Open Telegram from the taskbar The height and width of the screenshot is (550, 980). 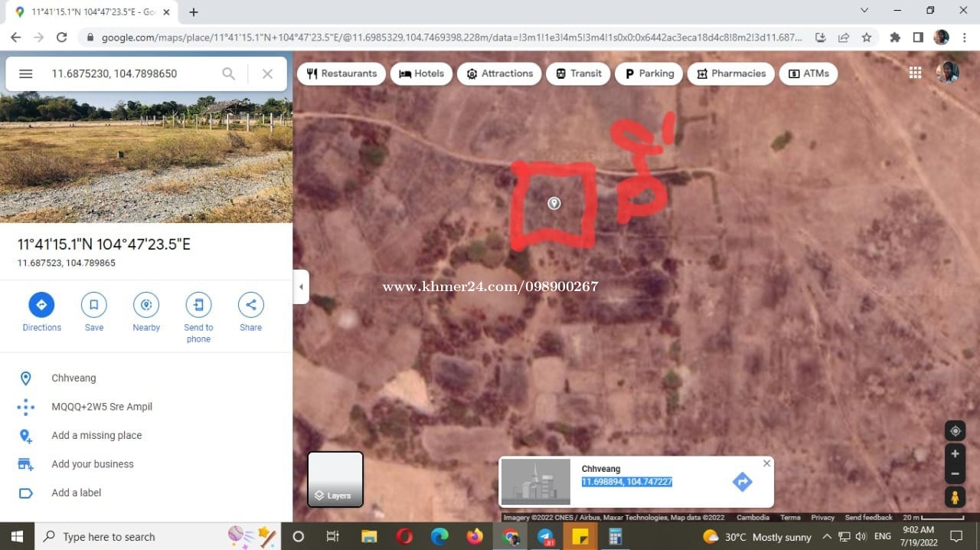tap(545, 537)
